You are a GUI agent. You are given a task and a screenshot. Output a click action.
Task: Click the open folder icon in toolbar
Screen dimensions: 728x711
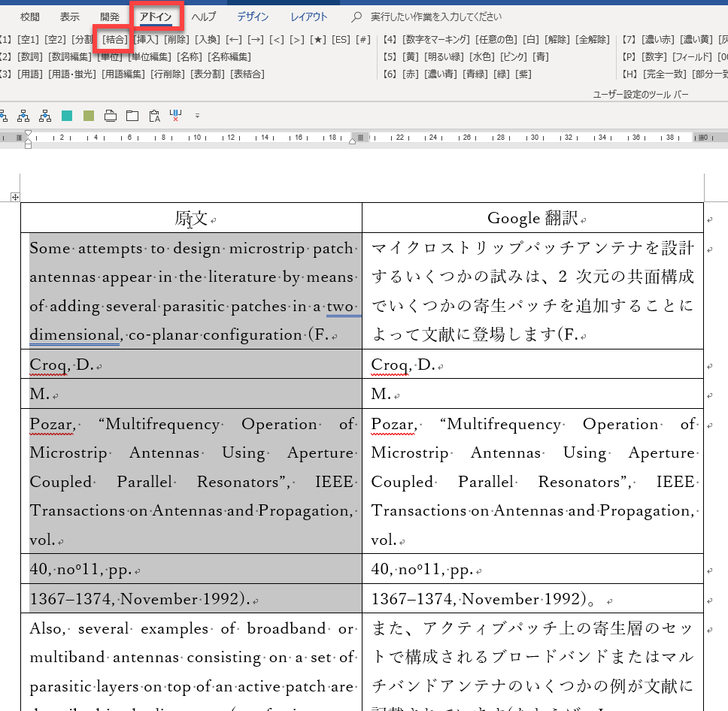pyautogui.click(x=111, y=116)
